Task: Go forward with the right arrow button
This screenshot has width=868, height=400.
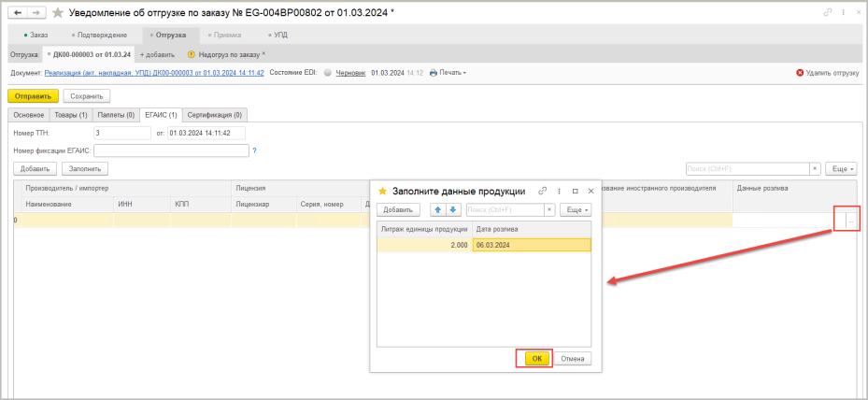Action: click(x=36, y=12)
